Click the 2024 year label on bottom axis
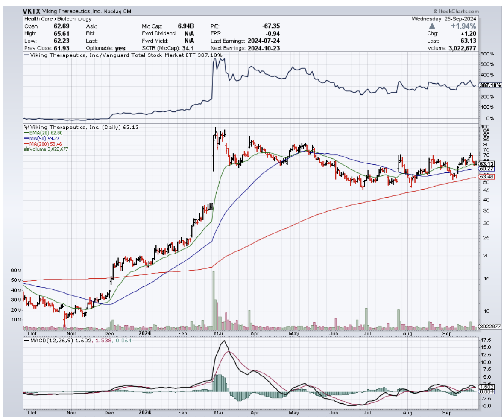Screen dimensions: 504x420 pos(145,413)
